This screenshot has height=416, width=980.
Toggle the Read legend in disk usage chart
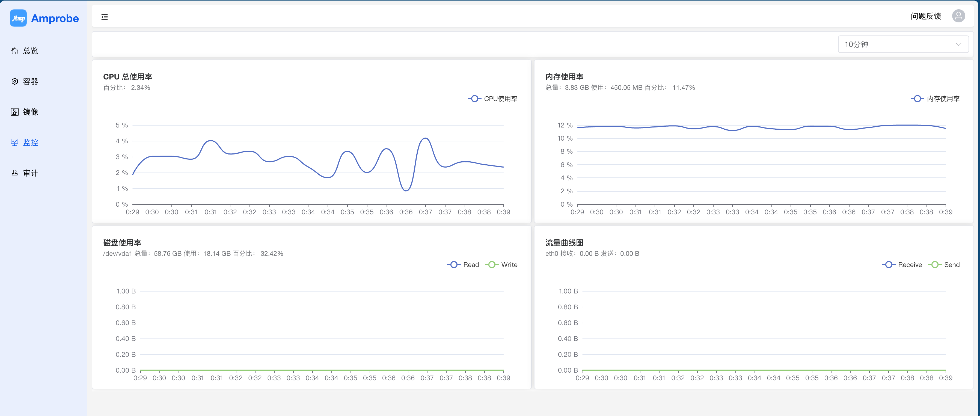pyautogui.click(x=464, y=265)
